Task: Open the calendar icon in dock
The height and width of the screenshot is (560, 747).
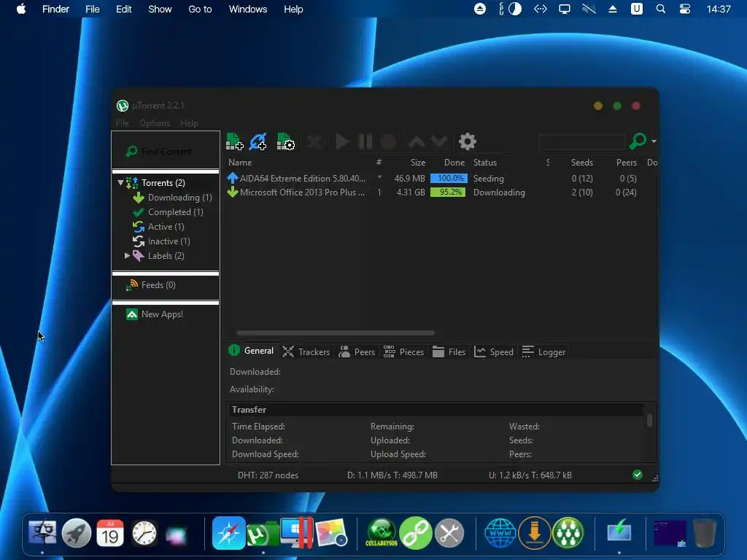Action: tap(110, 533)
